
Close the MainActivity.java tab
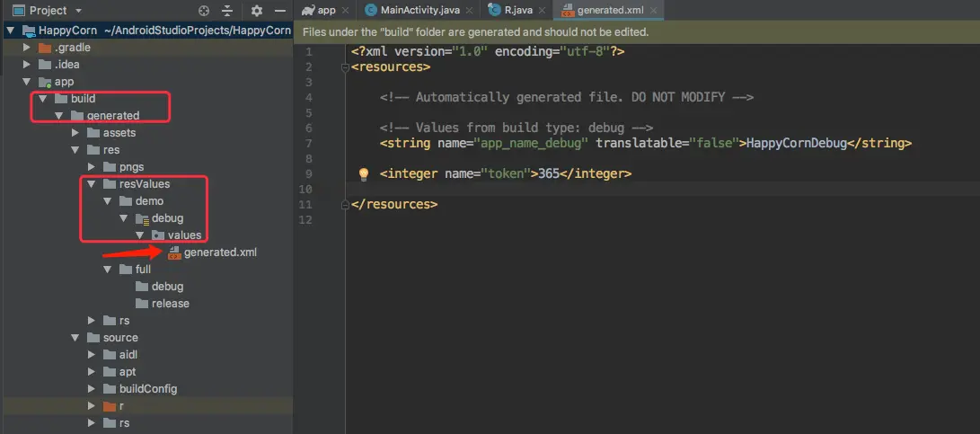click(469, 11)
